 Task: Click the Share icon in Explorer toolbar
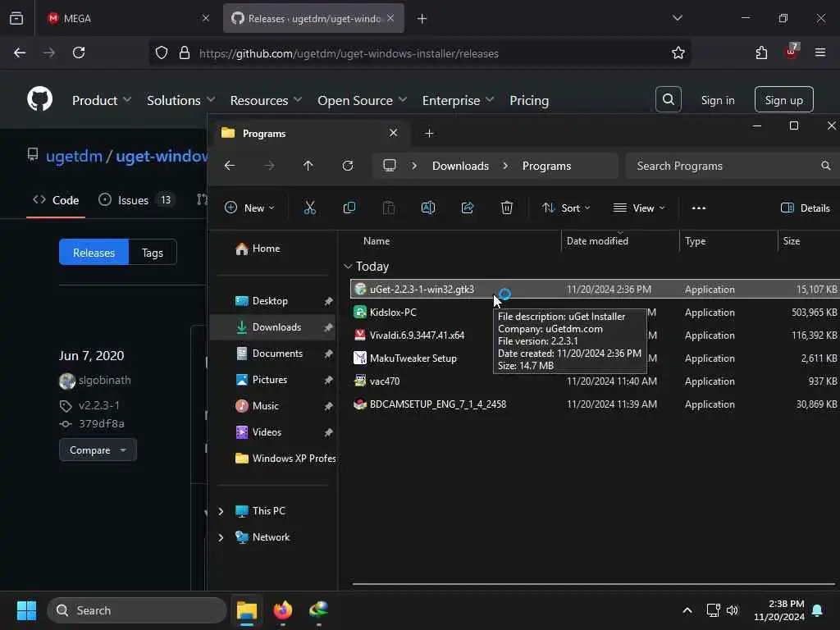pyautogui.click(x=468, y=208)
